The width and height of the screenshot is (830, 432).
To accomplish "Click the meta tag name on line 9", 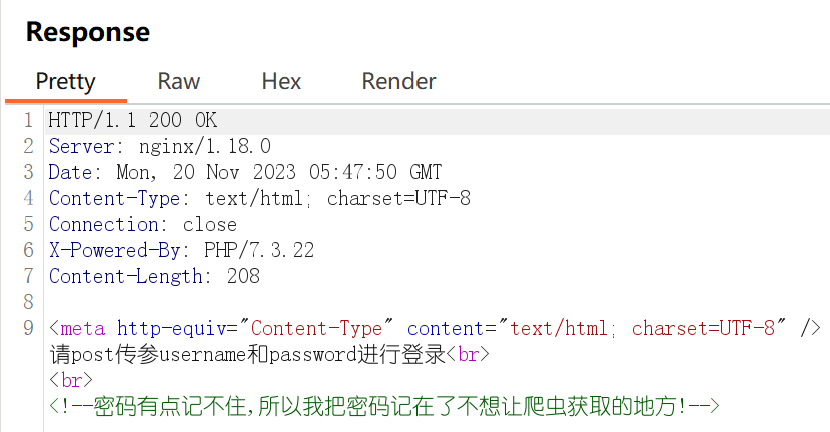I will pyautogui.click(x=83, y=328).
